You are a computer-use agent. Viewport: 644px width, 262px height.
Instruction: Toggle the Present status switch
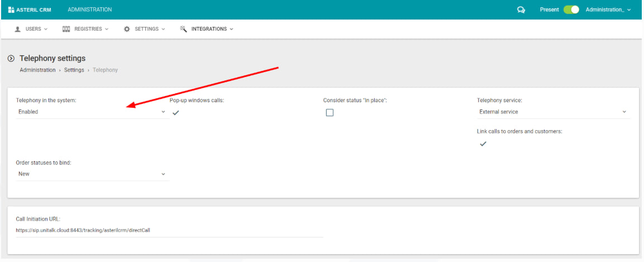coord(571,9)
